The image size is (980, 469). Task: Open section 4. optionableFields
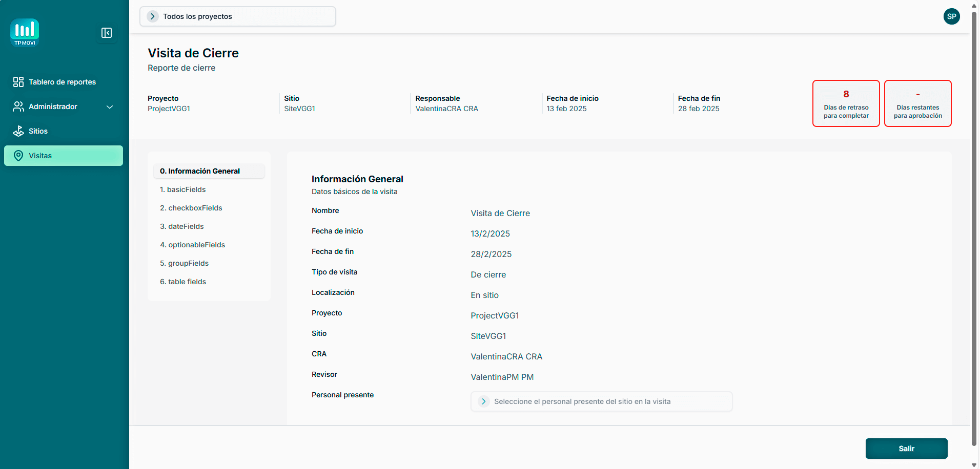tap(192, 245)
